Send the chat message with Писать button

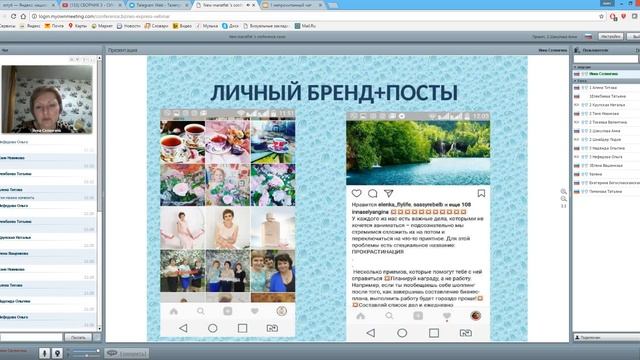(x=78, y=337)
